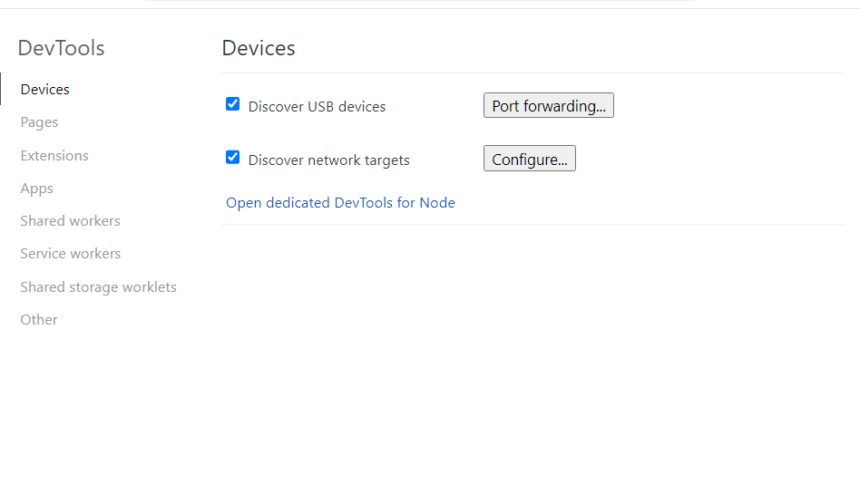Go to the Extensions section

tap(54, 156)
